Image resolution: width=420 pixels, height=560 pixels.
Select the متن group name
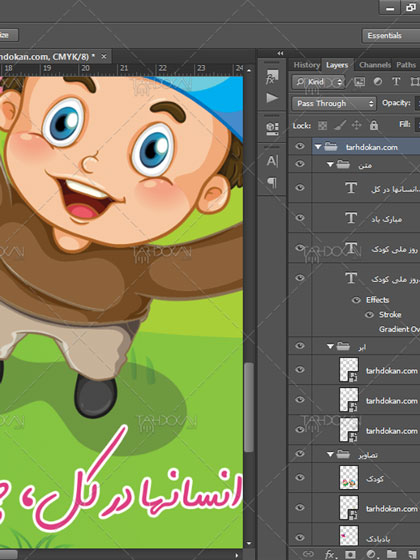click(365, 165)
